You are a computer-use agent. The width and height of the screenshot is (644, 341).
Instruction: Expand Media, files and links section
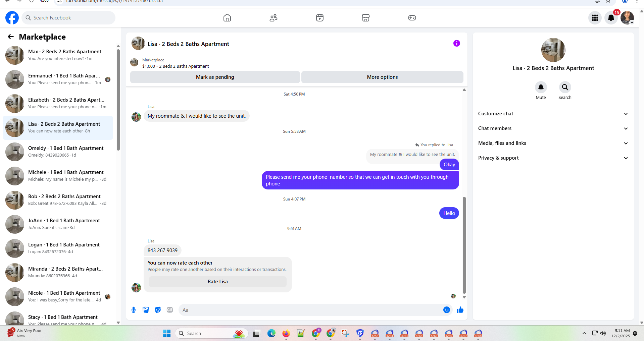coord(553,143)
